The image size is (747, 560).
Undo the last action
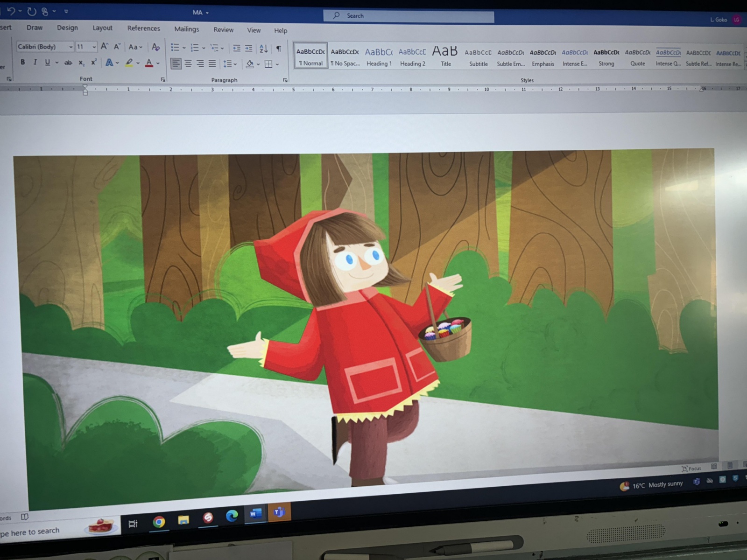(x=11, y=11)
